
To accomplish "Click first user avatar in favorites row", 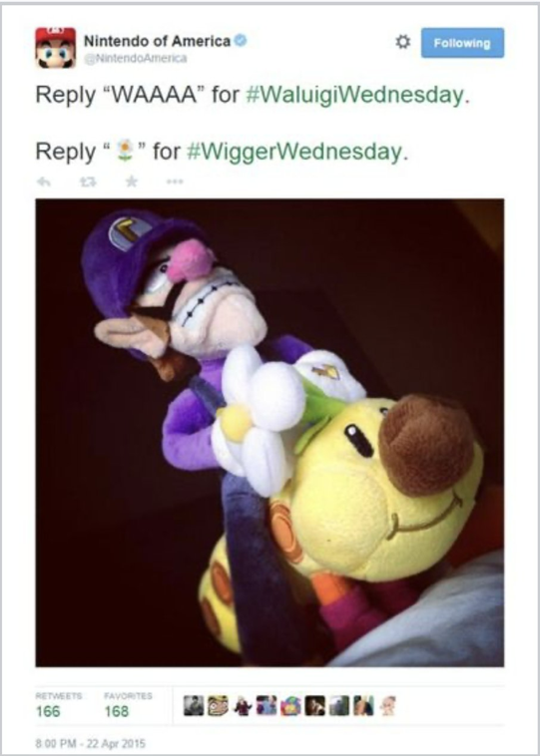I will 194,707.
